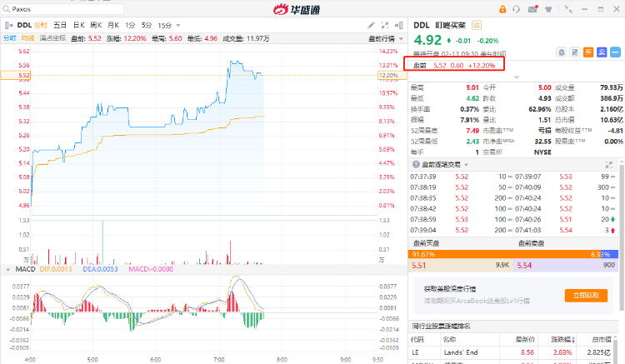Open the 盘前逐笔交易 dropdown arrow
The width and height of the screenshot is (625, 364).
coord(467,165)
